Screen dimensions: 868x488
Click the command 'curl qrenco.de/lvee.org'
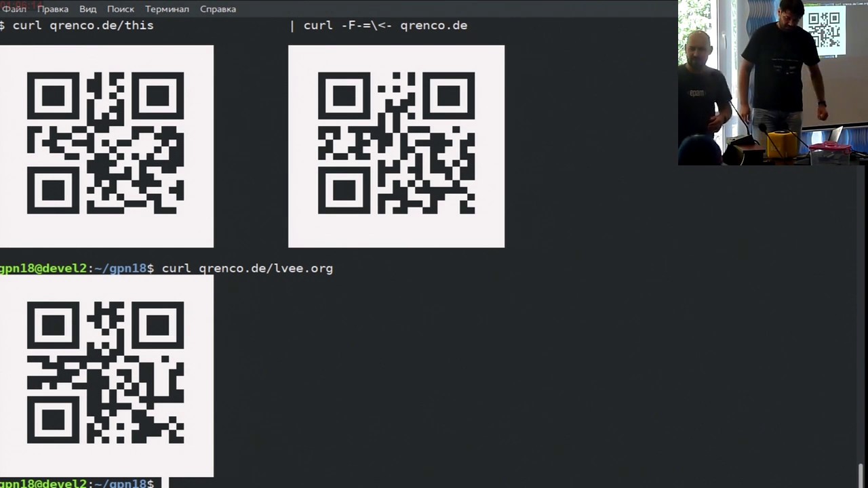[x=248, y=268]
